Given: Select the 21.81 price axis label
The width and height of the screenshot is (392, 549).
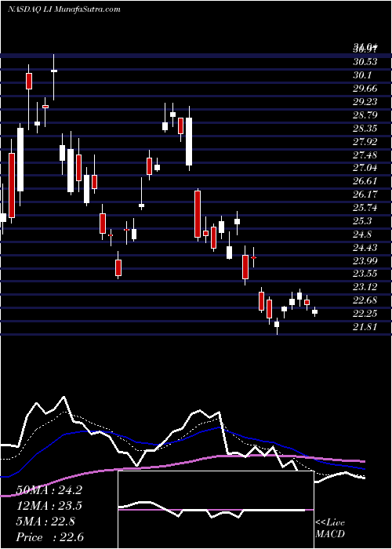Looking at the screenshot, I should point(365,327).
